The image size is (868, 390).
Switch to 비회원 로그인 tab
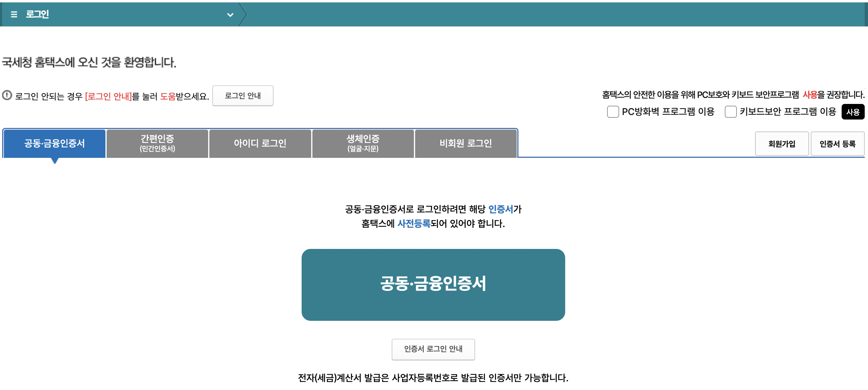pyautogui.click(x=466, y=143)
